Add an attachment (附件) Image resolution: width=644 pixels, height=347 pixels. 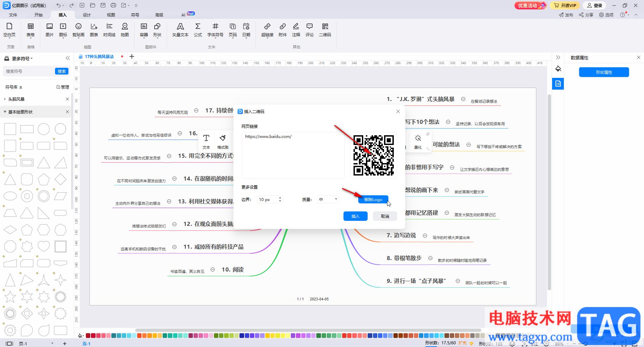pyautogui.click(x=283, y=30)
